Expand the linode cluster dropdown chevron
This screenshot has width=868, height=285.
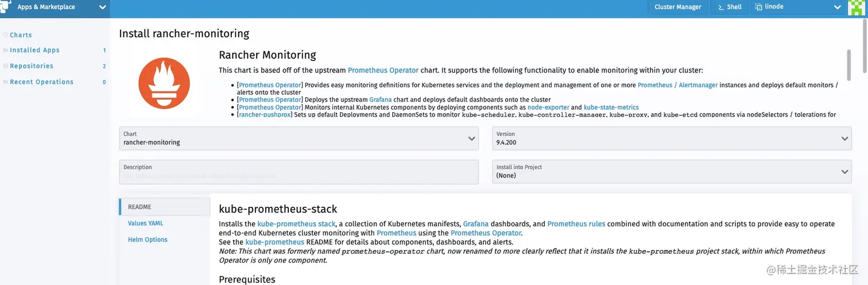[837, 7]
